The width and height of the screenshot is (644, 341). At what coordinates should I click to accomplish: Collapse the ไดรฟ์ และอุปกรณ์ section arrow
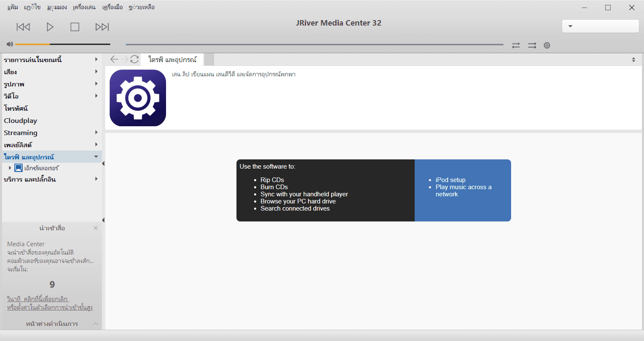click(96, 157)
